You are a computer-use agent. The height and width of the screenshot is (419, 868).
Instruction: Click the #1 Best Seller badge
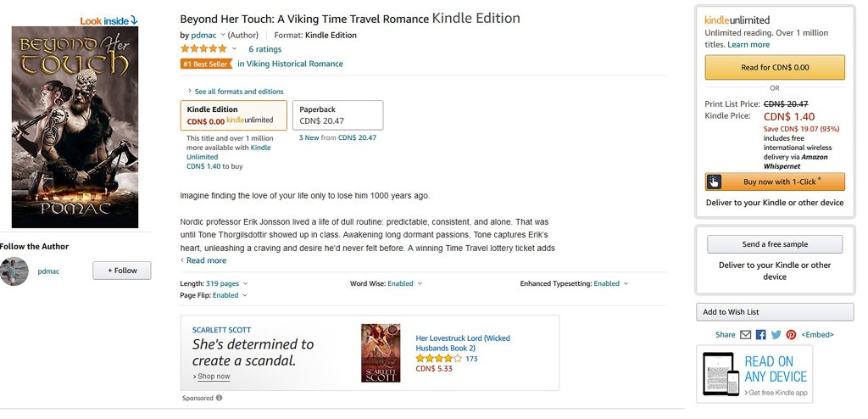coord(206,64)
